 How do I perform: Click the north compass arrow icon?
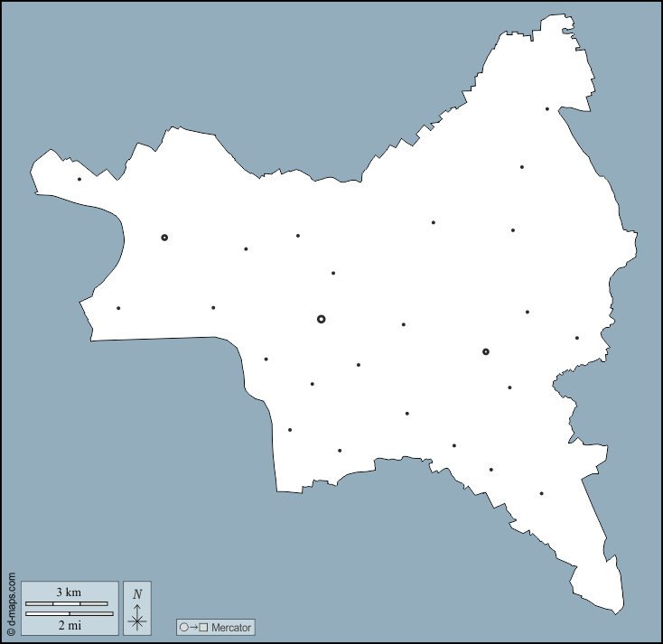[x=137, y=616]
